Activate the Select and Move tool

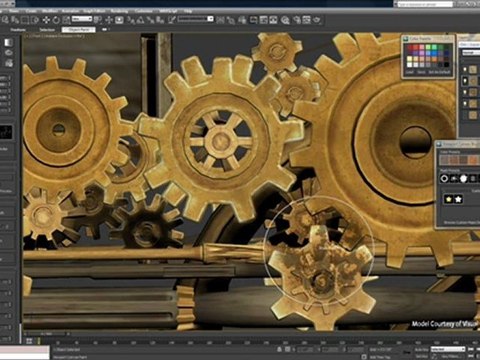coord(46,20)
